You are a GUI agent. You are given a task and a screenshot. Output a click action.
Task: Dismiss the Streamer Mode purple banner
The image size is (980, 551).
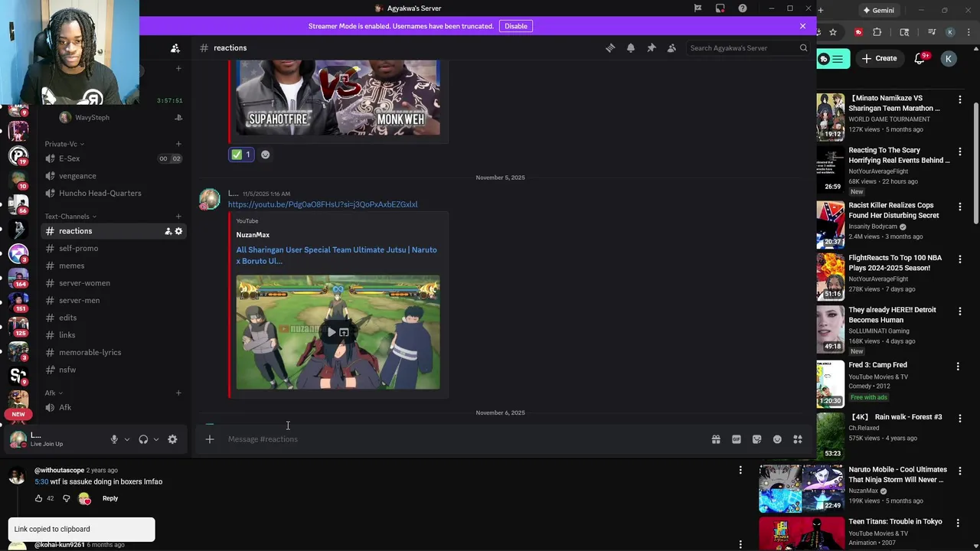pyautogui.click(x=802, y=26)
